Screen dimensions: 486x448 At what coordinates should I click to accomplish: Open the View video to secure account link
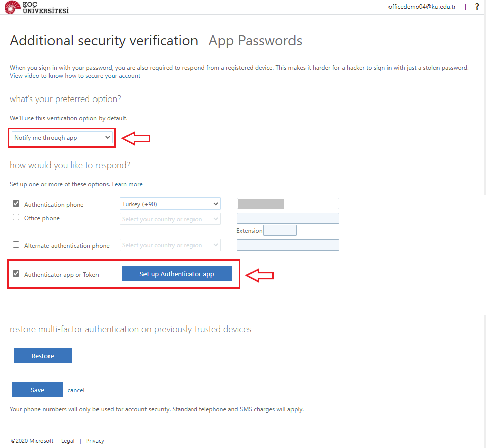(x=75, y=76)
